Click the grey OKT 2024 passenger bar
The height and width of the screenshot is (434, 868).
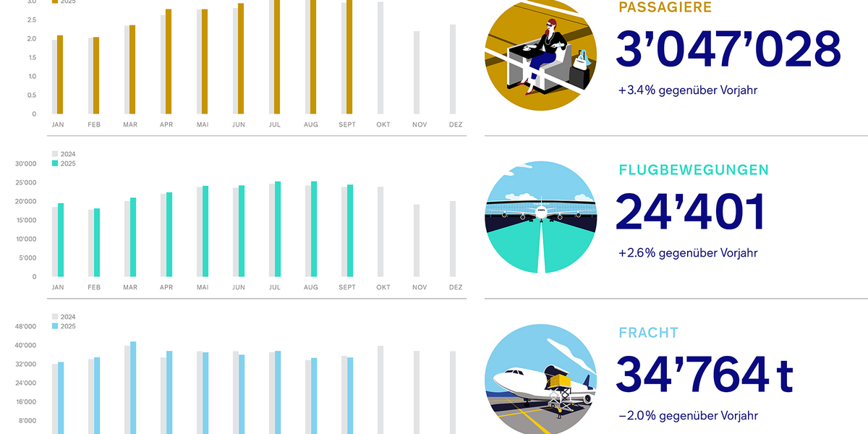pos(380,58)
